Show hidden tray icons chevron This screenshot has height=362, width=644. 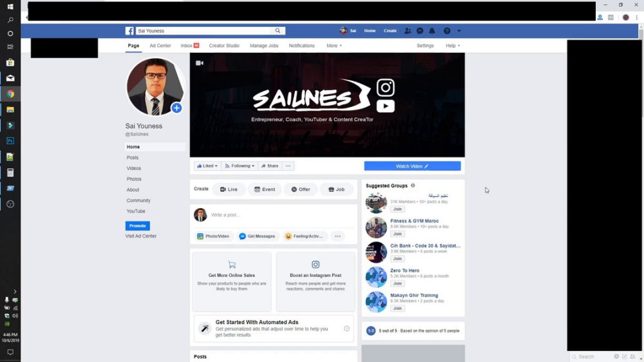(x=15, y=291)
